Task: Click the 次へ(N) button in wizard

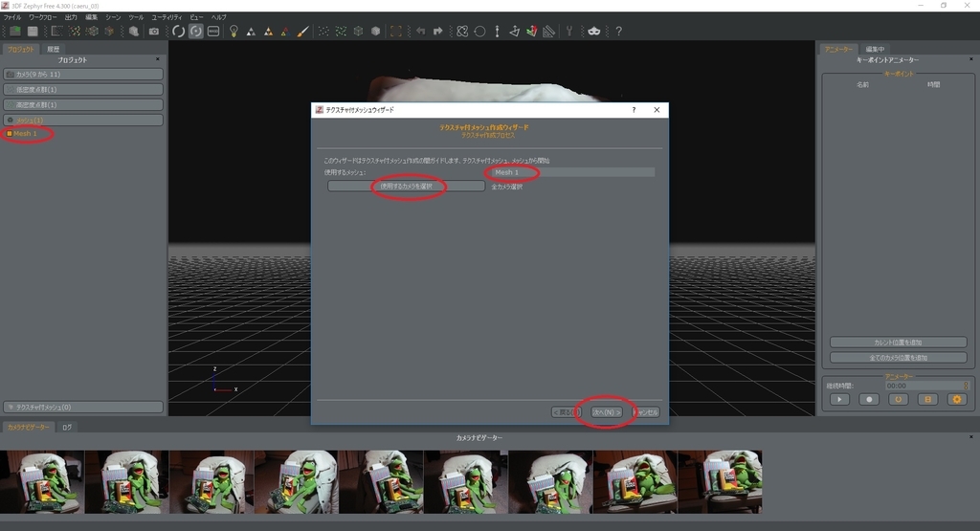Action: click(606, 412)
